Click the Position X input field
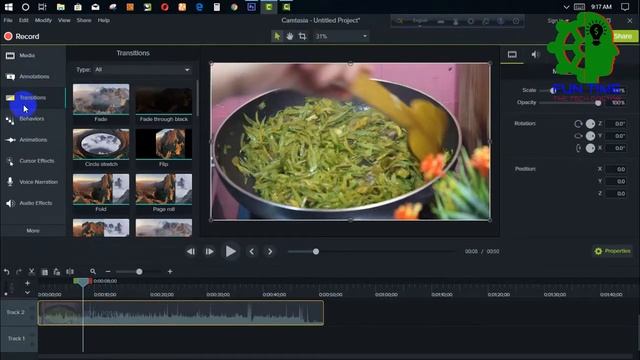The image size is (640, 360). pos(616,169)
